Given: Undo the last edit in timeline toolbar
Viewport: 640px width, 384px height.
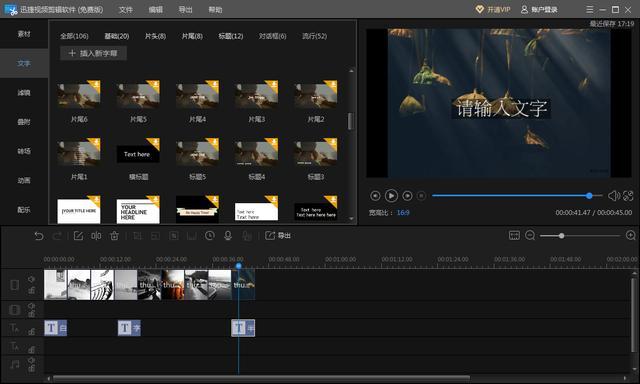Looking at the screenshot, I should click(x=39, y=236).
